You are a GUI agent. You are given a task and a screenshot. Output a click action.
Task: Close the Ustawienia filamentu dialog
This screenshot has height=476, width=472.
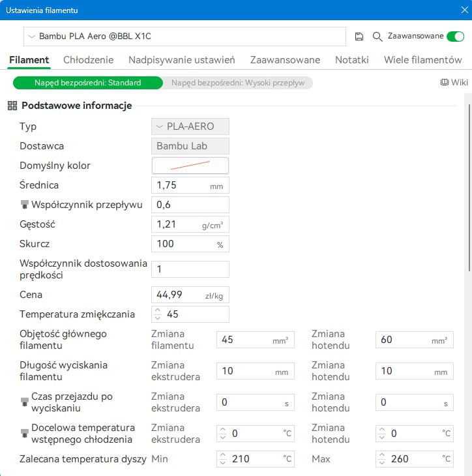click(464, 10)
